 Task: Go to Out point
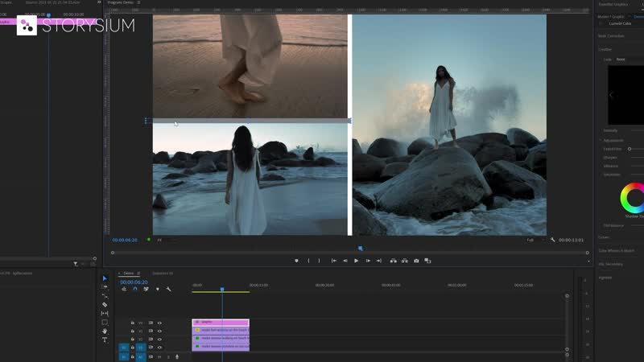pyautogui.click(x=378, y=261)
